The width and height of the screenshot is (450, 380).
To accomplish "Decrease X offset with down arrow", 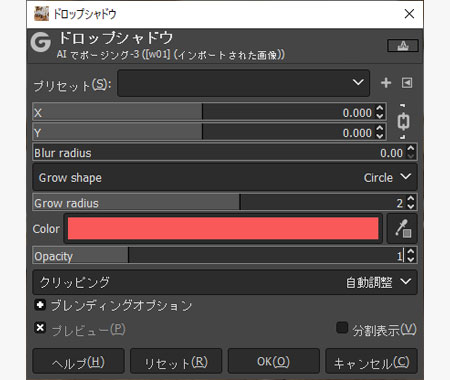I will coord(380,116).
